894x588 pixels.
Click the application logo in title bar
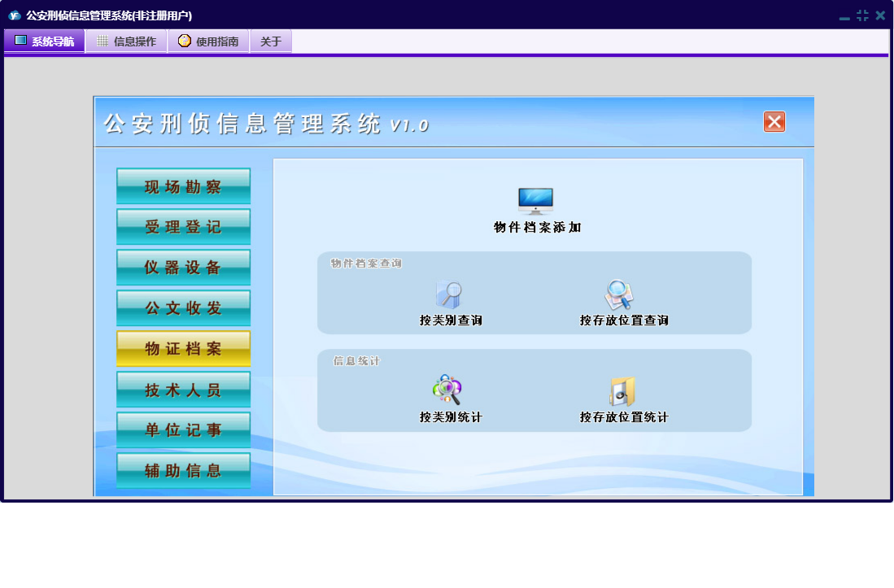tap(15, 15)
